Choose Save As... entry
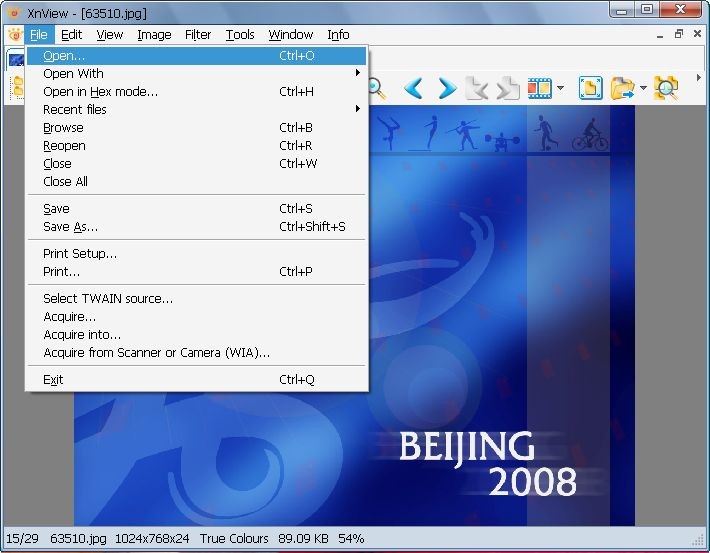 point(197,226)
